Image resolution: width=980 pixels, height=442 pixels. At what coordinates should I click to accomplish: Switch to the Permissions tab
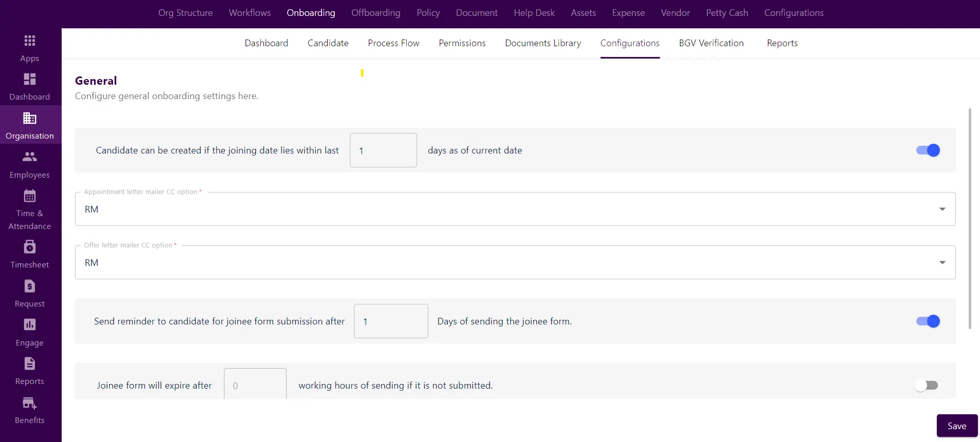click(x=462, y=43)
